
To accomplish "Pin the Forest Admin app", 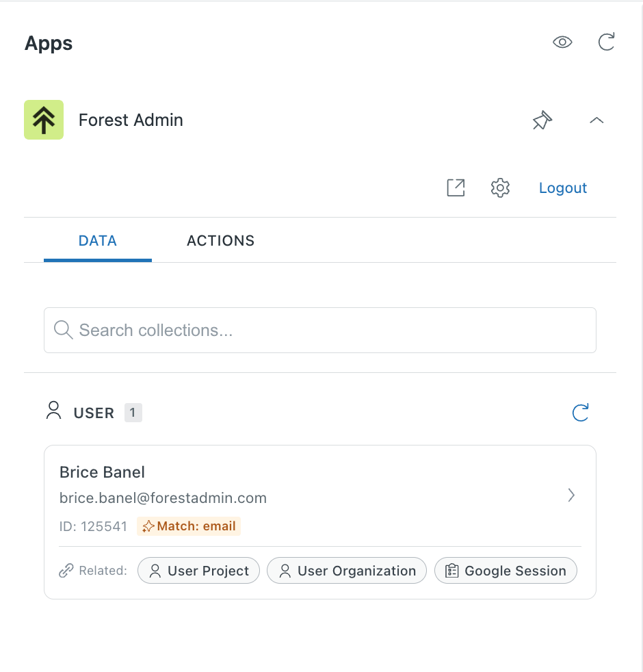I will (542, 120).
